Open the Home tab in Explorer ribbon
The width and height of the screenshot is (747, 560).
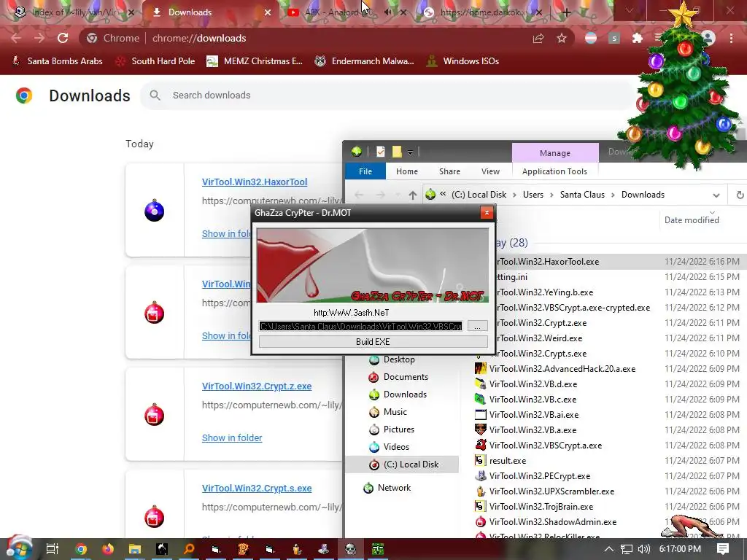coord(407,171)
